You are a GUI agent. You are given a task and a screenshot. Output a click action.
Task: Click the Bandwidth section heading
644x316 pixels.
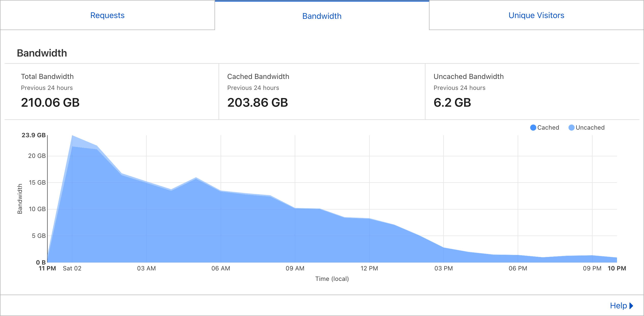(x=42, y=53)
